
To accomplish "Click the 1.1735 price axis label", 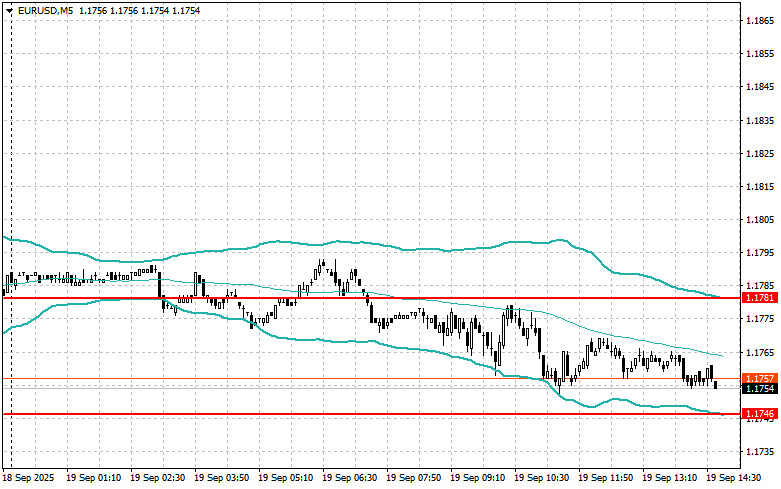I will coord(760,452).
